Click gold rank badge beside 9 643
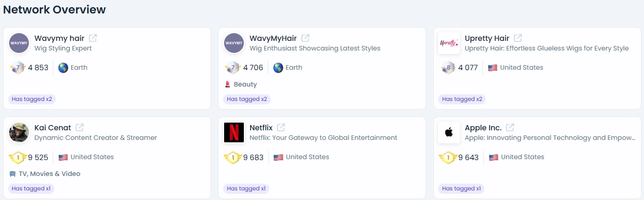The image size is (644, 200). [x=448, y=157]
